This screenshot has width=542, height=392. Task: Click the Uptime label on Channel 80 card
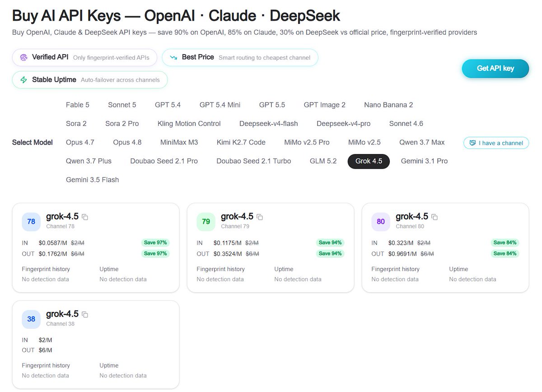pos(459,269)
